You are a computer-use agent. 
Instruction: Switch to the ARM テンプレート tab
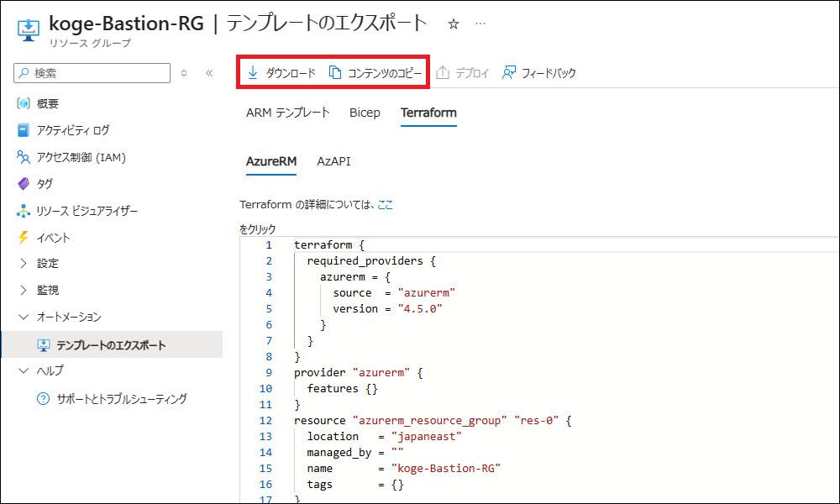click(x=288, y=113)
